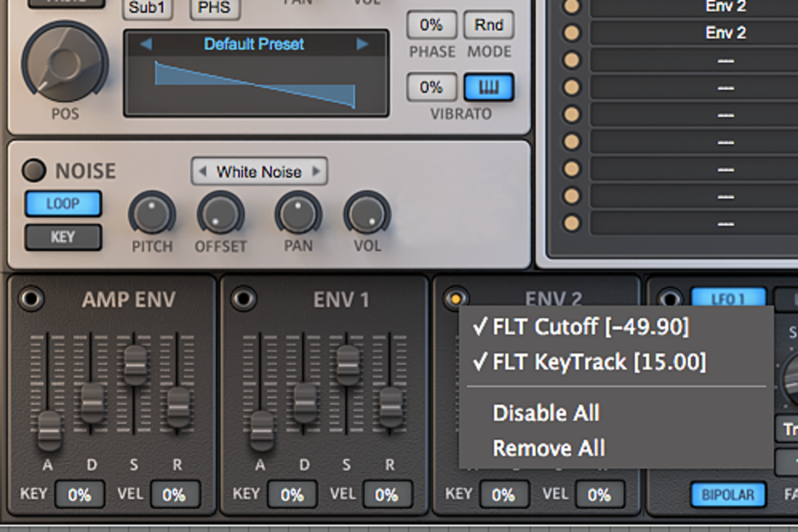Click the AMP ENV modulation indicator
The height and width of the screenshot is (532, 798).
click(x=31, y=299)
